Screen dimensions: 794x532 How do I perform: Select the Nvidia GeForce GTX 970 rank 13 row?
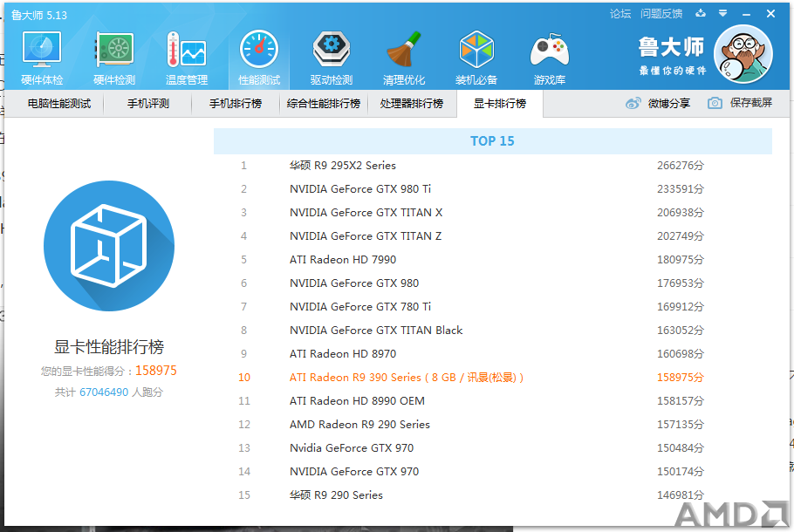[493, 448]
